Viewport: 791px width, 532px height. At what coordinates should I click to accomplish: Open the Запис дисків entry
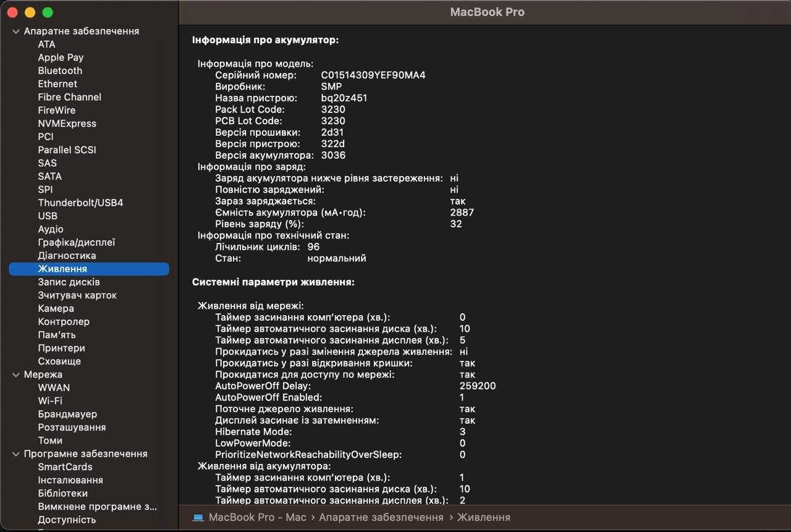pyautogui.click(x=69, y=282)
